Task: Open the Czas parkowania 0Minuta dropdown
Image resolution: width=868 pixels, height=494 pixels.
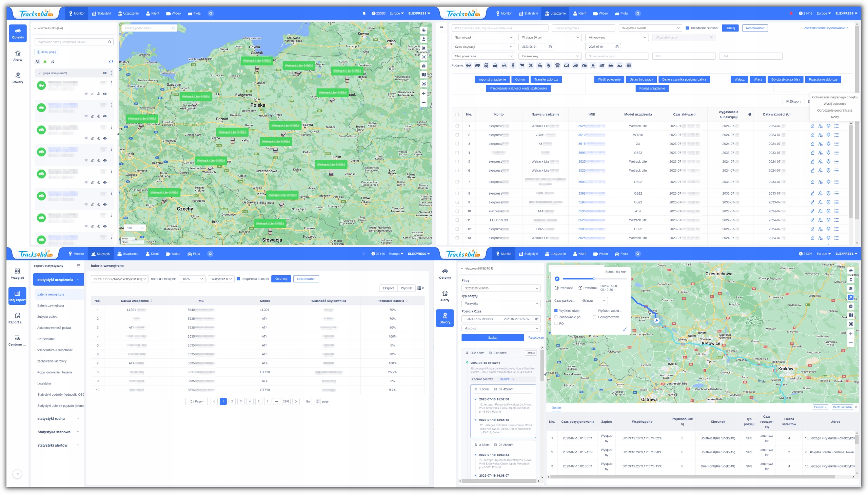Action: click(x=594, y=301)
